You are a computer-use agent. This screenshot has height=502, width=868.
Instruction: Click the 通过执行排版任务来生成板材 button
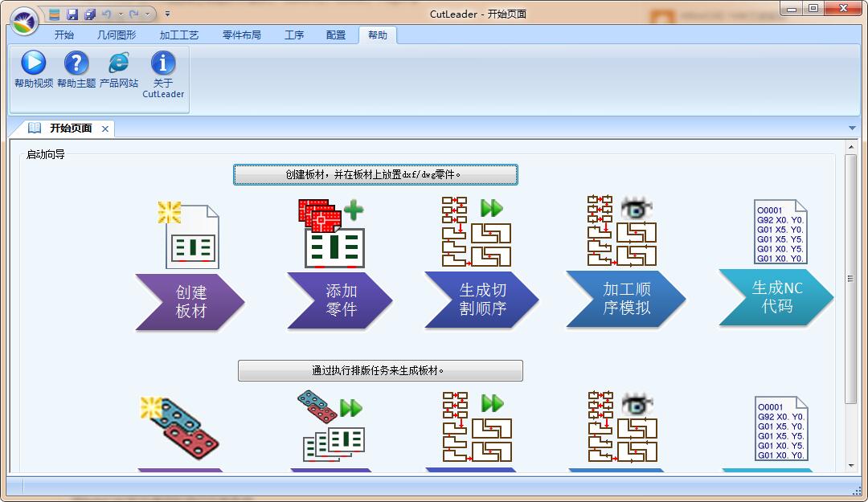380,370
